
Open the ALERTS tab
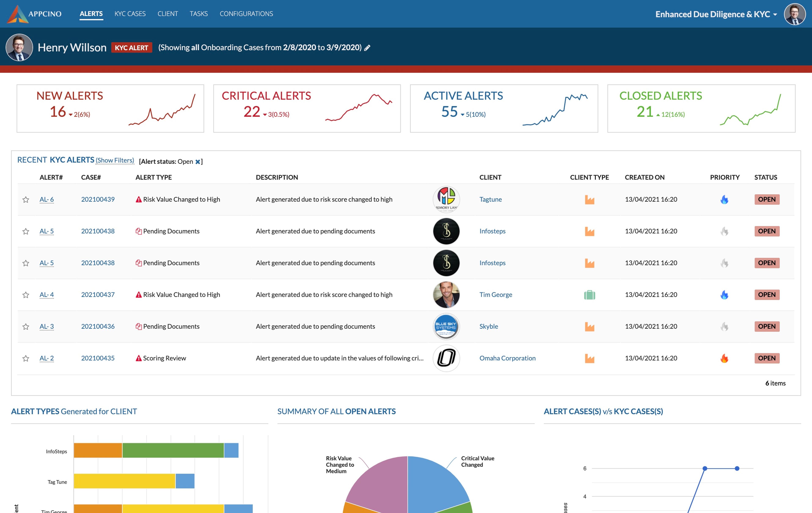pyautogui.click(x=91, y=14)
